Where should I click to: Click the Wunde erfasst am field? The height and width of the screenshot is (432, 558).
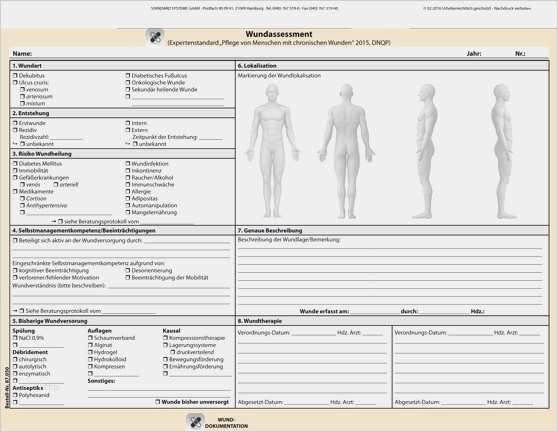(x=374, y=312)
